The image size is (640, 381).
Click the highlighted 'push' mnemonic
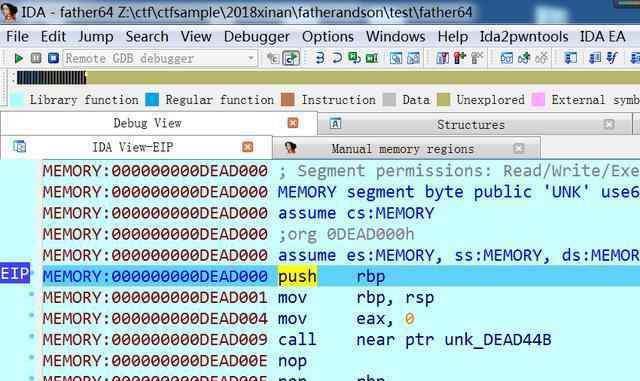tap(297, 276)
